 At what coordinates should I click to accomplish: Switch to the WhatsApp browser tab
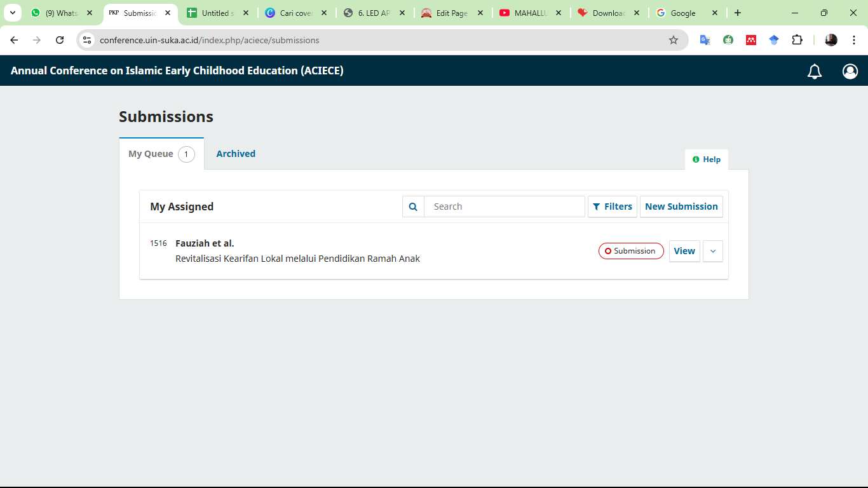coord(62,13)
